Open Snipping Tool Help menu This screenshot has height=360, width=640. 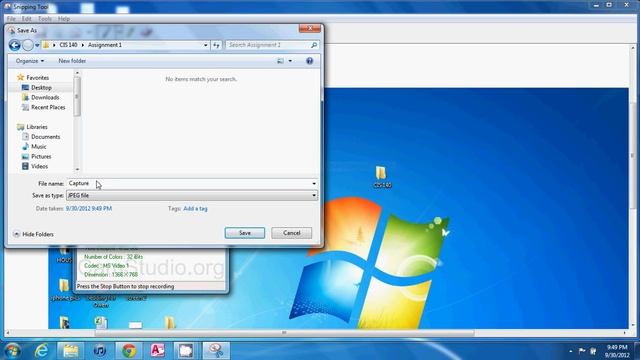point(64,19)
